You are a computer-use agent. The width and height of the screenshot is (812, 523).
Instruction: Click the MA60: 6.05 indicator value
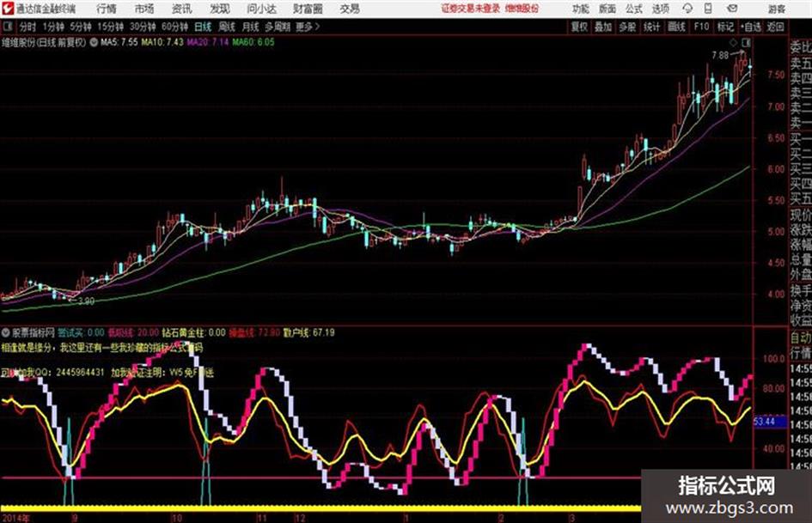click(x=253, y=42)
